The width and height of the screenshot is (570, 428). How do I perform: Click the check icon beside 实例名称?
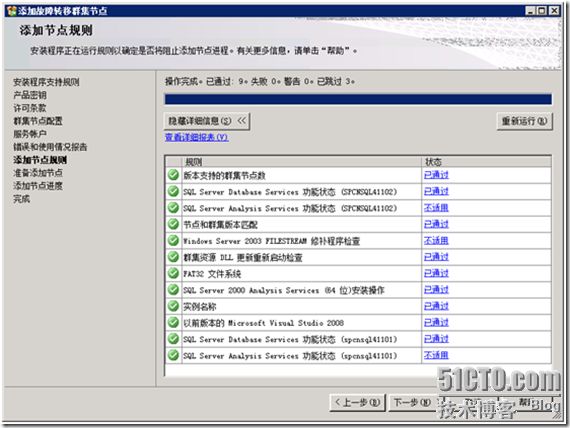click(x=173, y=306)
